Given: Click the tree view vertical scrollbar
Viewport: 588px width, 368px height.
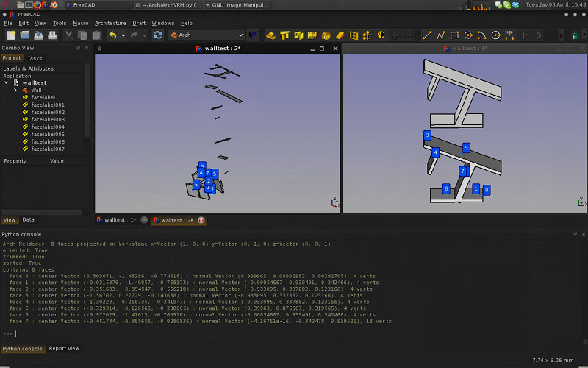Looking at the screenshot, I should pos(87,101).
